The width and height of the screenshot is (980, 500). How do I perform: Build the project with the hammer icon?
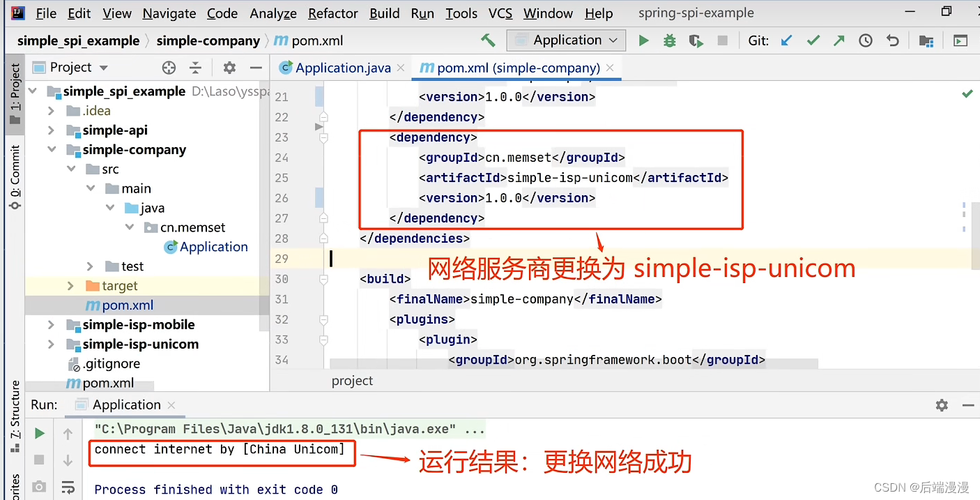click(488, 40)
